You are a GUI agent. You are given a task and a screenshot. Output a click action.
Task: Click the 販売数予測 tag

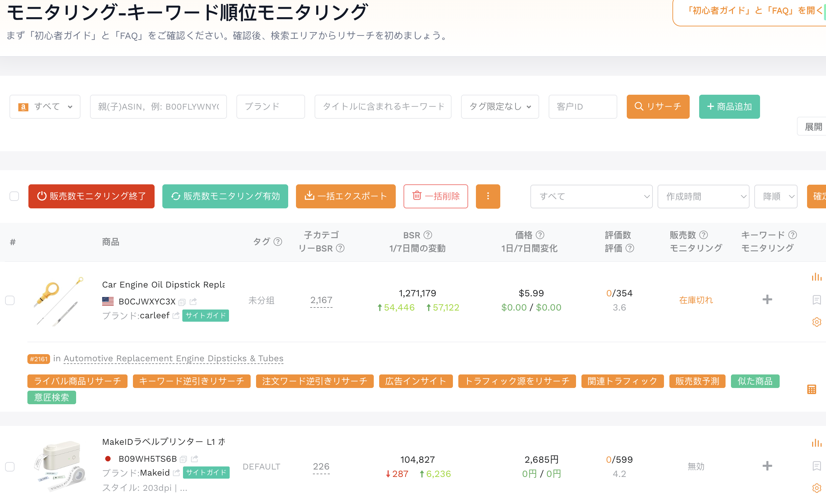pyautogui.click(x=697, y=381)
